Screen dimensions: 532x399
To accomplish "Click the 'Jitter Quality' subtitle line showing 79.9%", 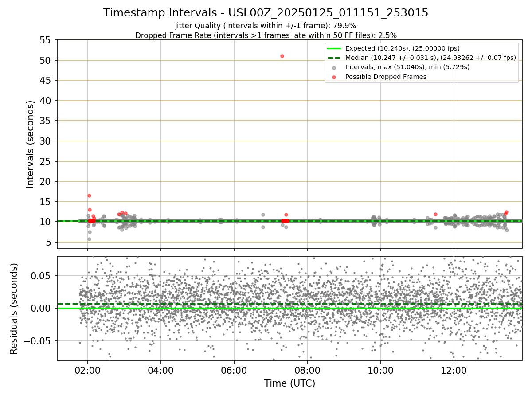I will click(x=266, y=26).
